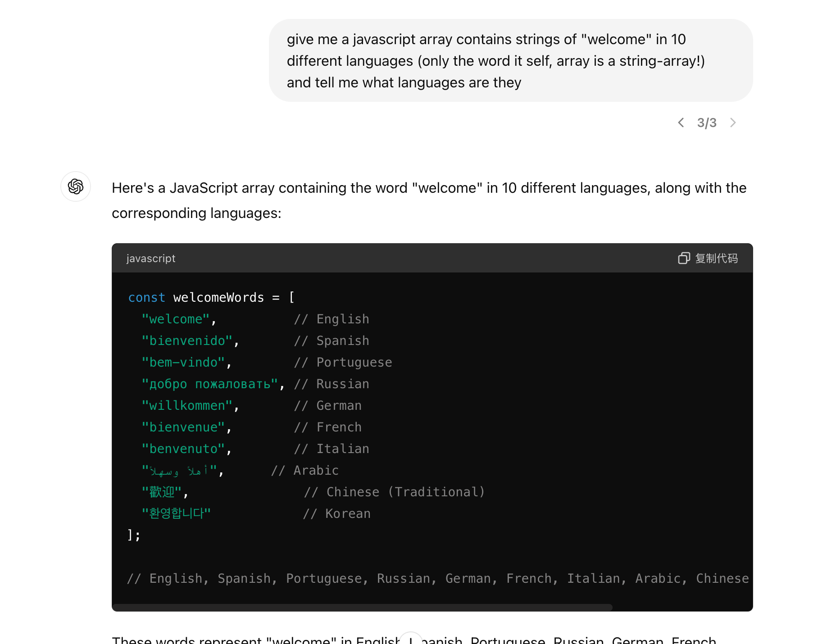This screenshot has height=644, width=827.
Task: Click the javascript language label
Action: coord(151,259)
